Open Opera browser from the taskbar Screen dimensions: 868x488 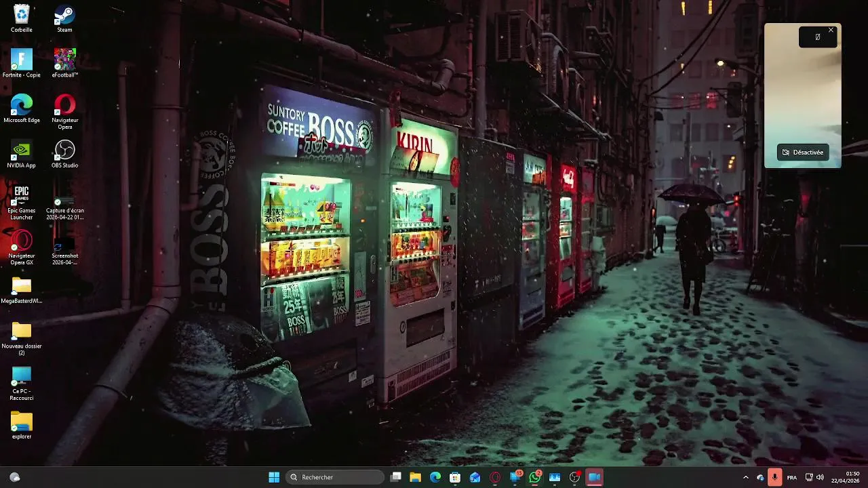[495, 477]
